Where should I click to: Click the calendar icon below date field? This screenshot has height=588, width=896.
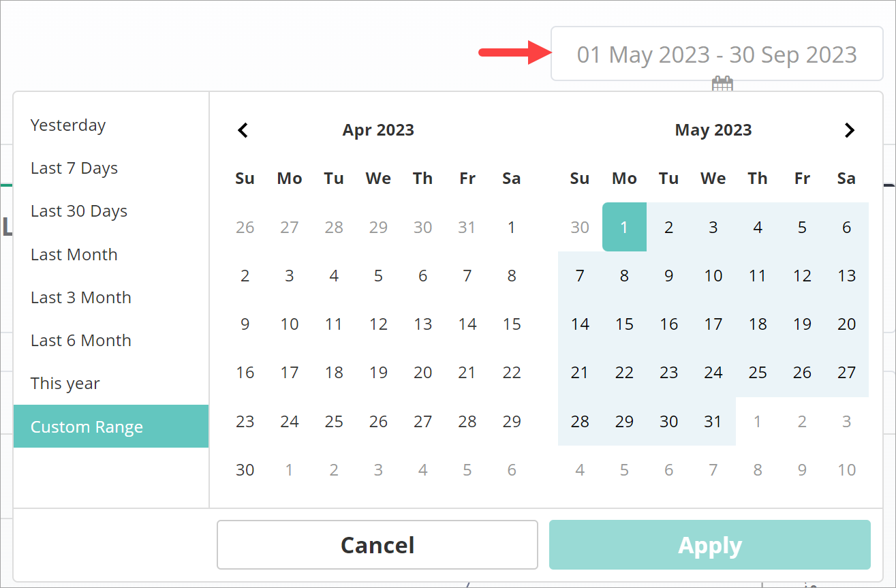(722, 84)
